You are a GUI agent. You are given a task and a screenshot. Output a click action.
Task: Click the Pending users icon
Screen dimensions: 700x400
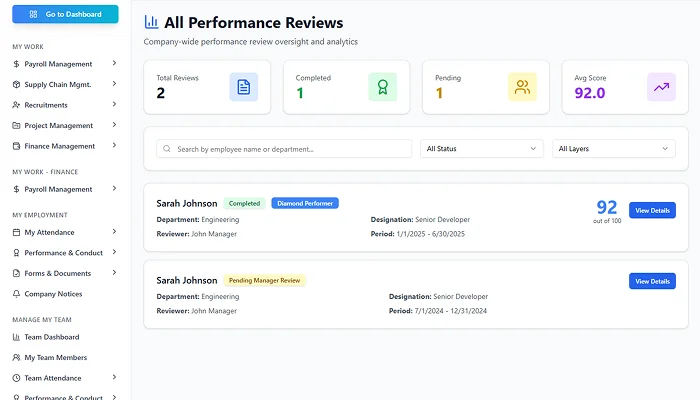coord(522,87)
